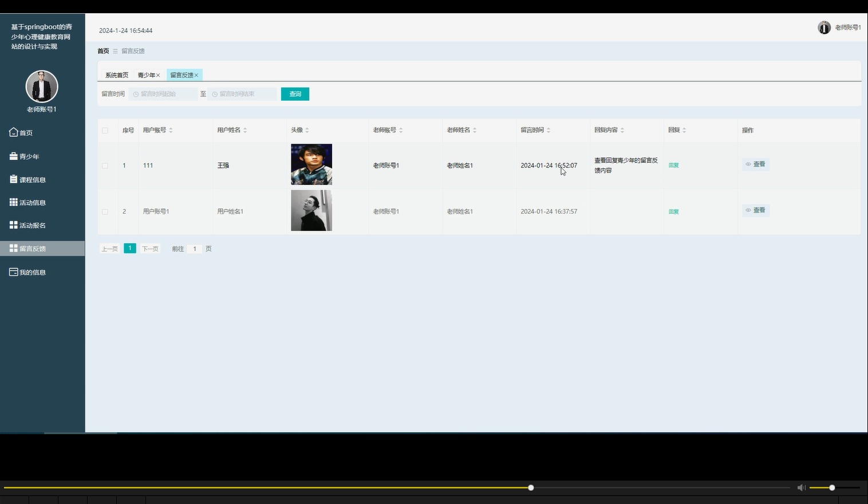Click 回复 link in the 王强 row

point(674,165)
